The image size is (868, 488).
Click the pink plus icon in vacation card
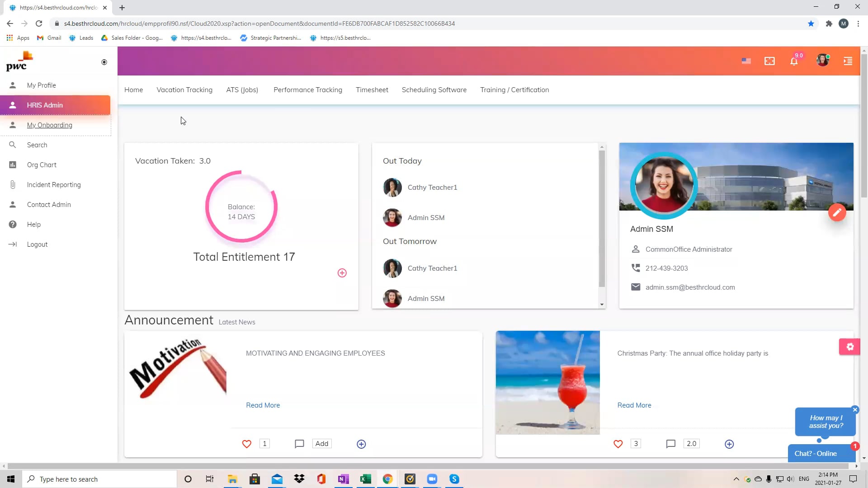pyautogui.click(x=342, y=273)
